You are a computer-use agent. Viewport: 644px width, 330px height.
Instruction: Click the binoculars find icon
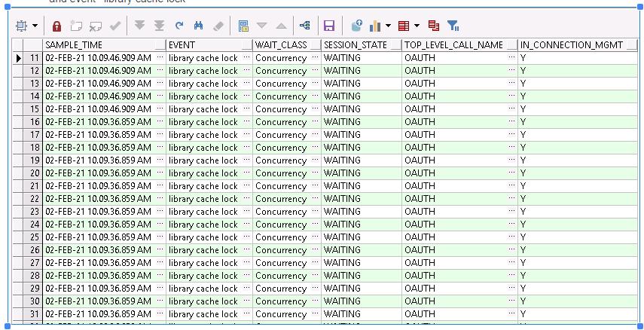point(199,26)
